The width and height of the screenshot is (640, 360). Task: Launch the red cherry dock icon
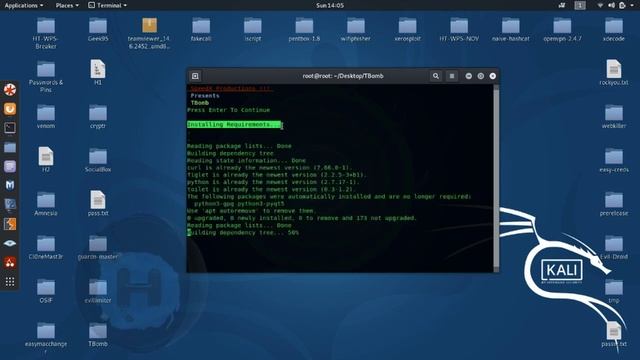tap(10, 262)
